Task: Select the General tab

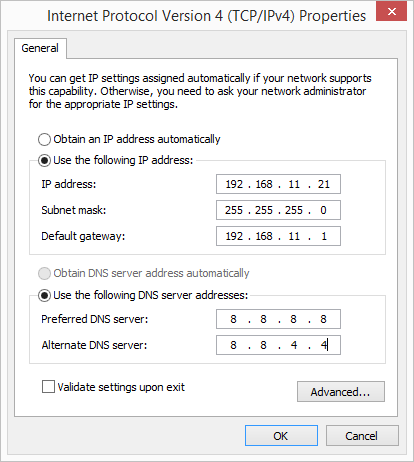Action: pos(40,48)
